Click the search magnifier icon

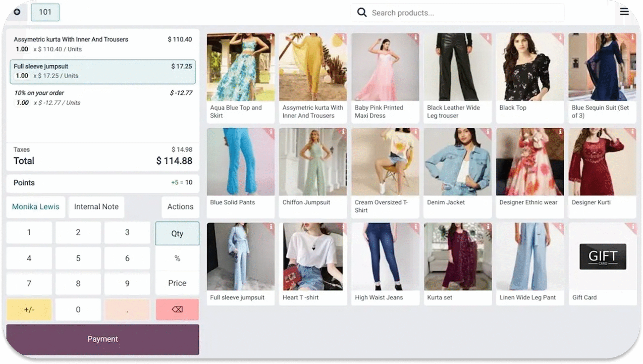(x=362, y=13)
